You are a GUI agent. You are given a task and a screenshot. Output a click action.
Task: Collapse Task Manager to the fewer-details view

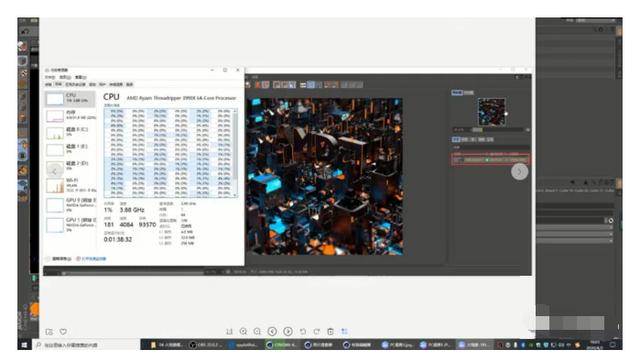[x=59, y=259]
